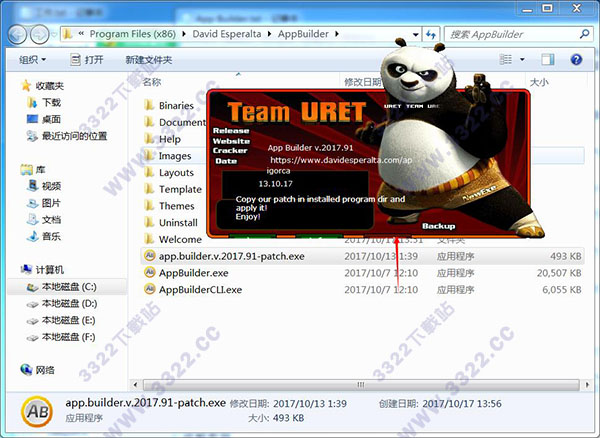Select the Layouts folder icon
This screenshot has width=600, height=438.
[x=149, y=172]
